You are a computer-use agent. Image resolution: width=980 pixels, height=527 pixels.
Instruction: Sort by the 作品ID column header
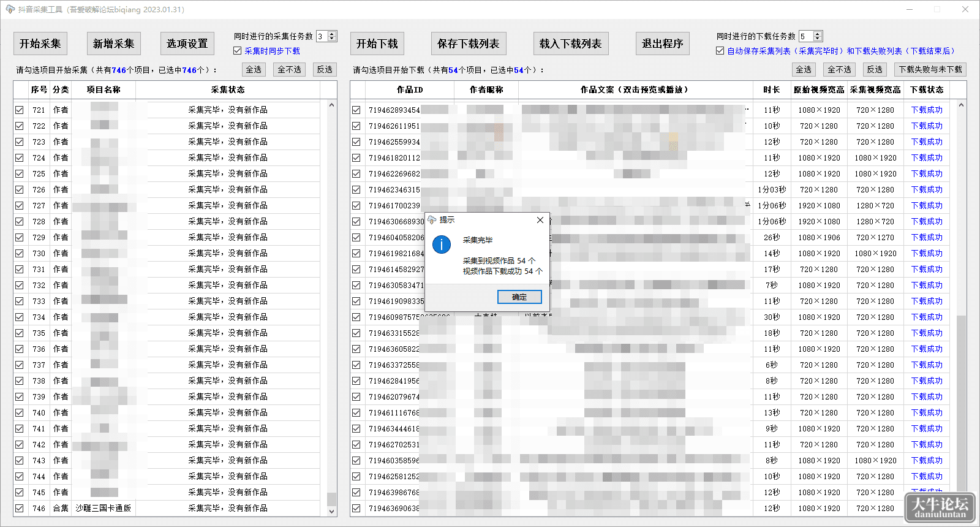410,90
